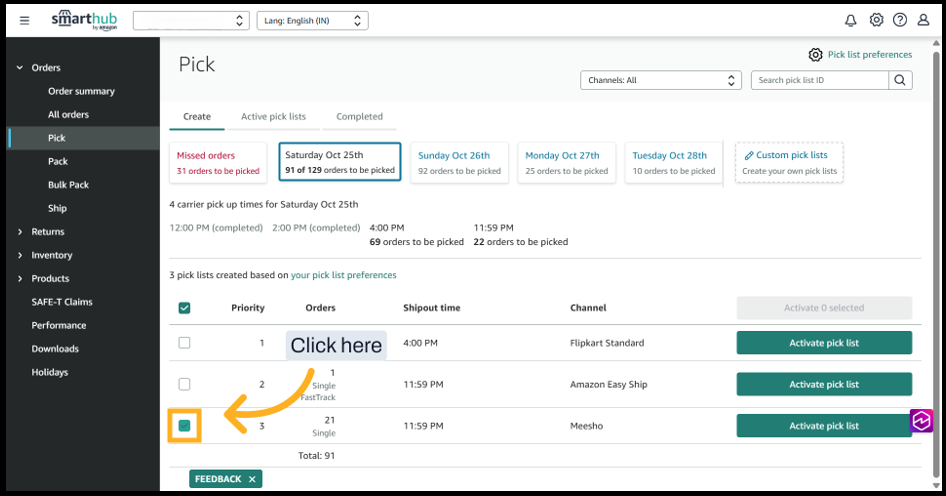
Task: Open the user account profile icon
Action: 924,20
